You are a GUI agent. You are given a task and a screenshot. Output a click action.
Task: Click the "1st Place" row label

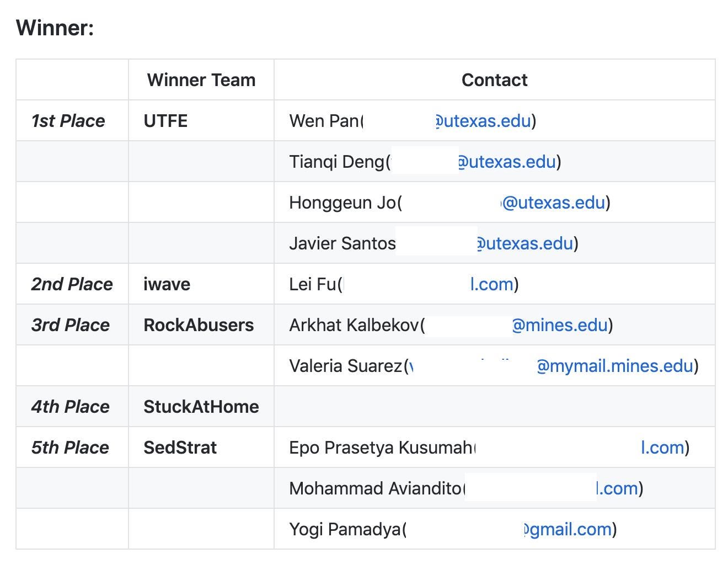[x=68, y=121]
